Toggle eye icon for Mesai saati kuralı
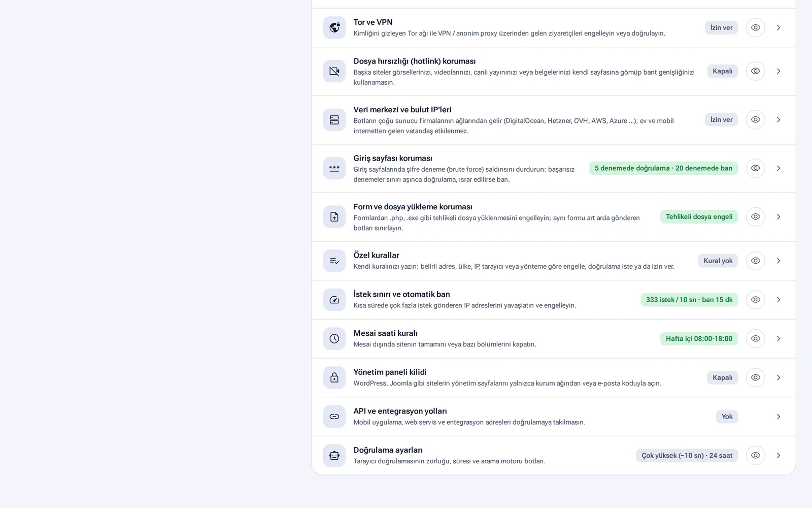812x508 pixels. tap(755, 338)
